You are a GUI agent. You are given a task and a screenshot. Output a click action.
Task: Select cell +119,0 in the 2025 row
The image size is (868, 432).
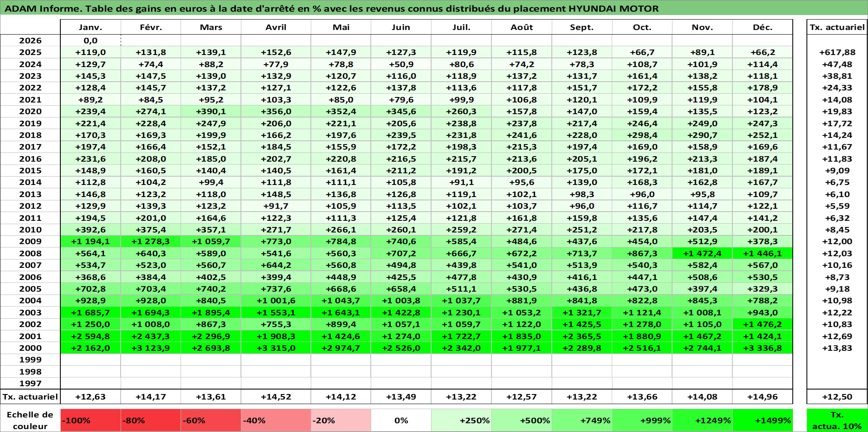90,52
